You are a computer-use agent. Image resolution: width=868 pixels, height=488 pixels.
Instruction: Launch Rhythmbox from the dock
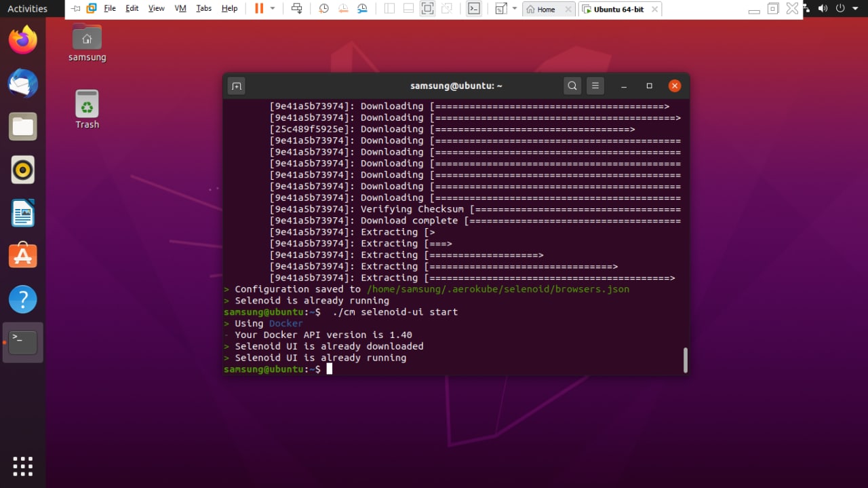(x=23, y=170)
